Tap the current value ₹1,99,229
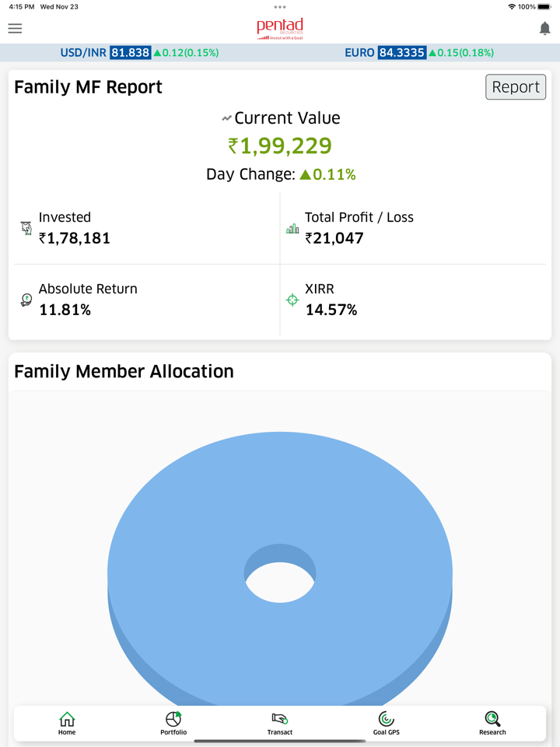560x747 pixels. click(x=280, y=146)
